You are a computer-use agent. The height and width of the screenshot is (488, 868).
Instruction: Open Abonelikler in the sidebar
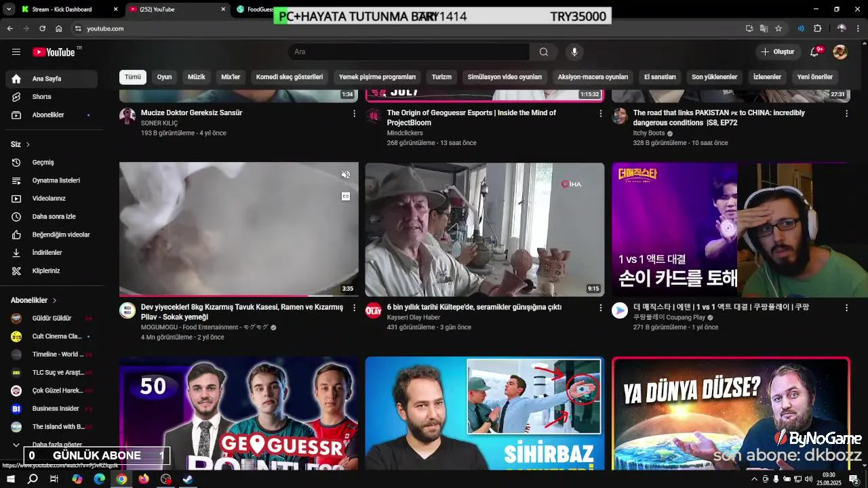point(52,115)
